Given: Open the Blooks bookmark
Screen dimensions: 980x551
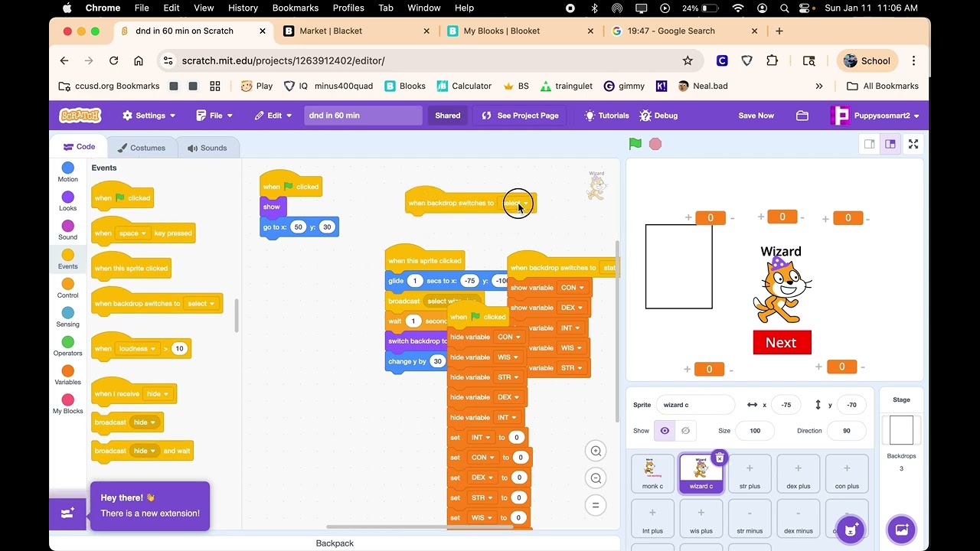Looking at the screenshot, I should pos(405,86).
